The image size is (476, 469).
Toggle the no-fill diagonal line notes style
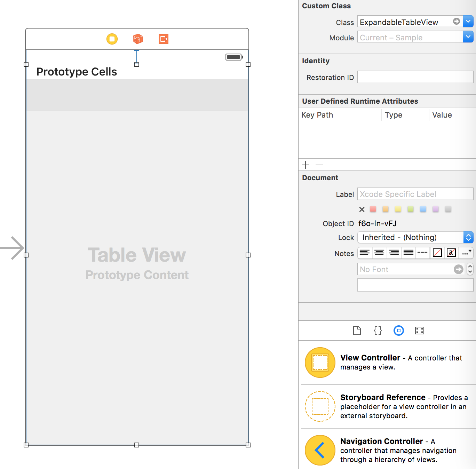437,253
